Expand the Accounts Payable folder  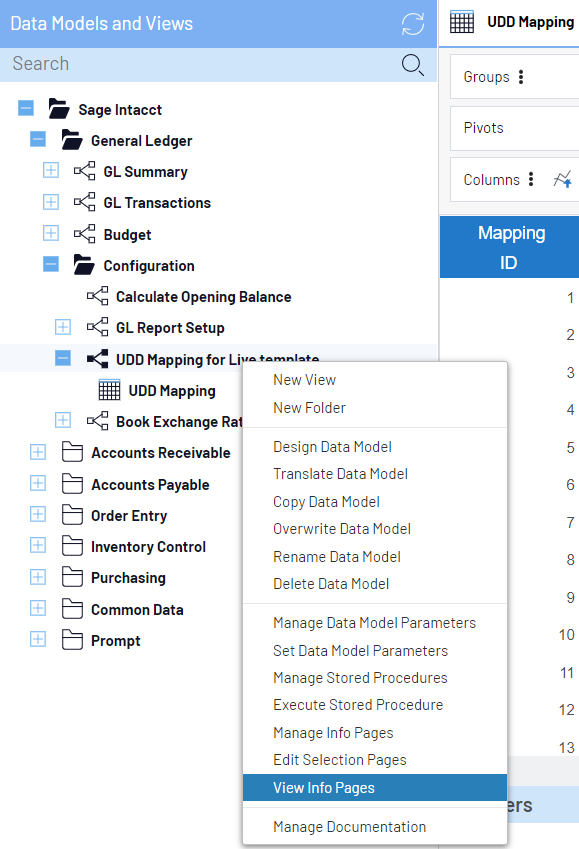point(38,482)
